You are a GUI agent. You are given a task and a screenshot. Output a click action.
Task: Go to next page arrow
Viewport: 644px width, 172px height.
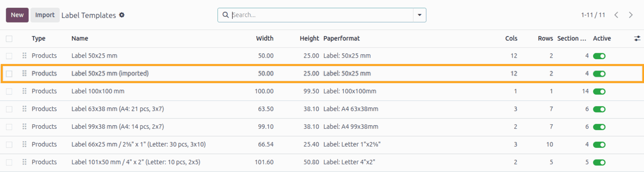click(x=631, y=15)
